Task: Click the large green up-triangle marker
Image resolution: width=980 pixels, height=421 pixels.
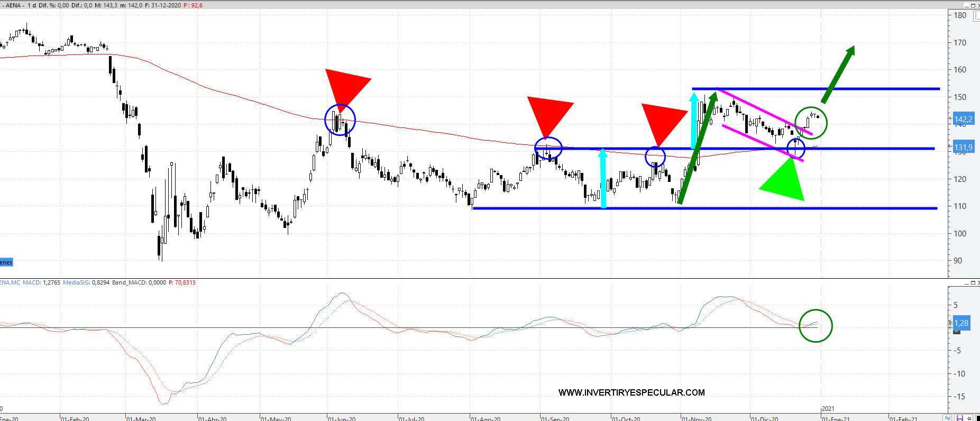Action: [x=784, y=182]
